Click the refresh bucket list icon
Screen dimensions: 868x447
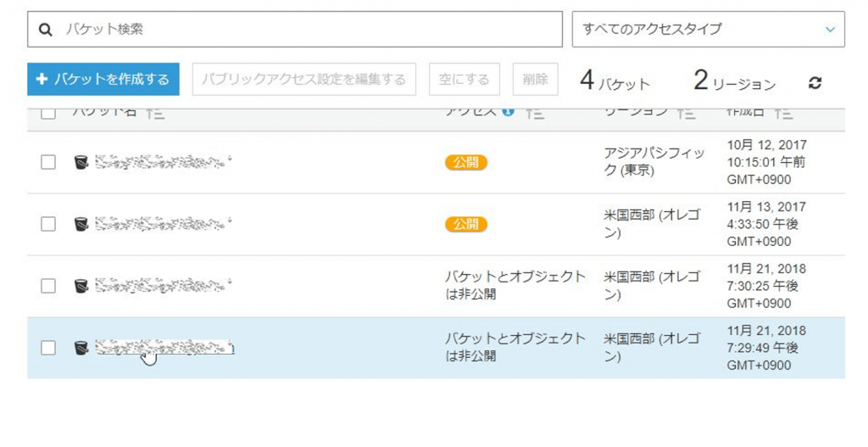815,83
